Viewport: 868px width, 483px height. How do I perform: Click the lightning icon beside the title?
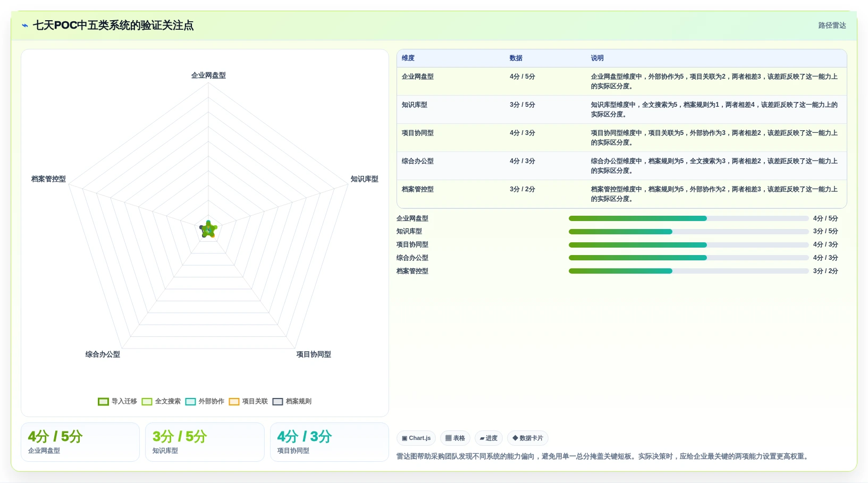(x=25, y=26)
